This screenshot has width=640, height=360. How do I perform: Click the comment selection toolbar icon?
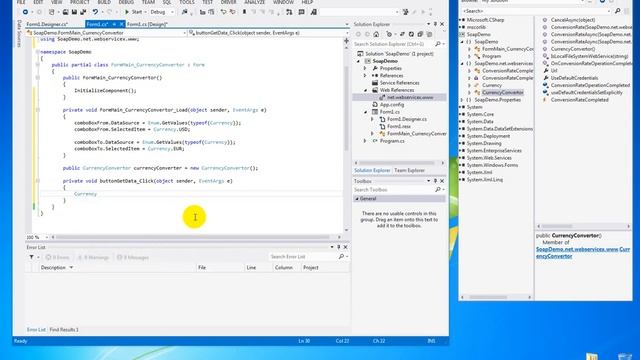[224, 12]
